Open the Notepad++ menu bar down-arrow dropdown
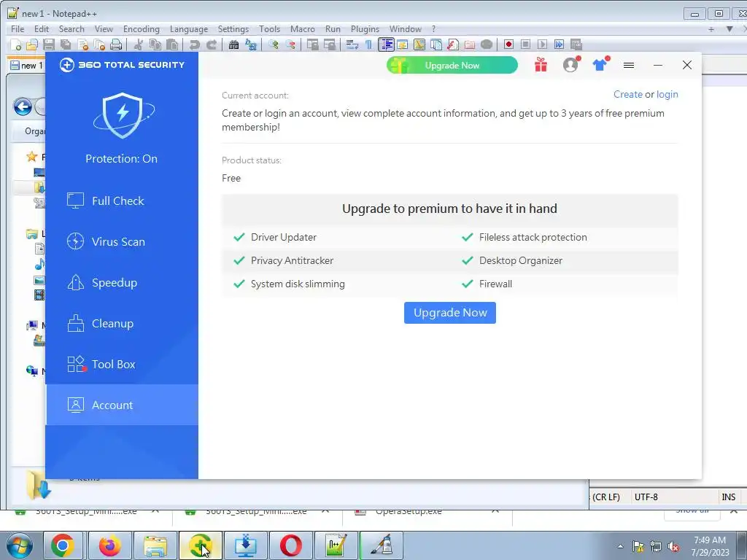The width and height of the screenshot is (747, 560). (729, 29)
